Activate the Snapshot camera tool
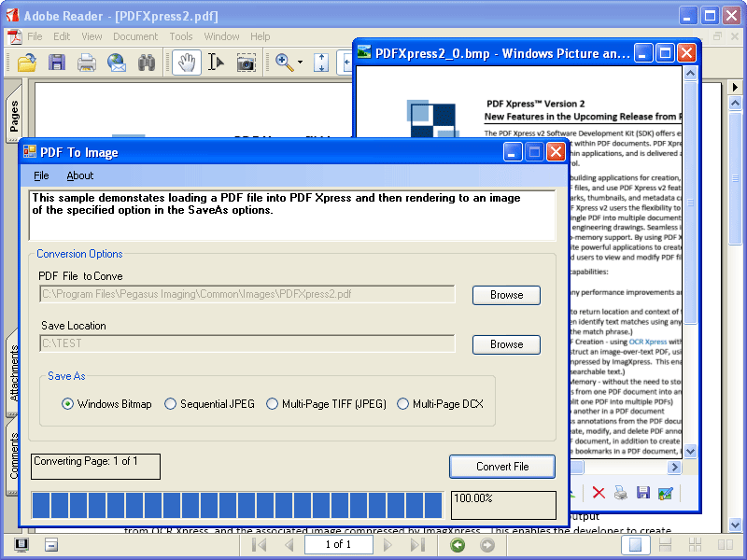The height and width of the screenshot is (560, 747). click(x=246, y=62)
